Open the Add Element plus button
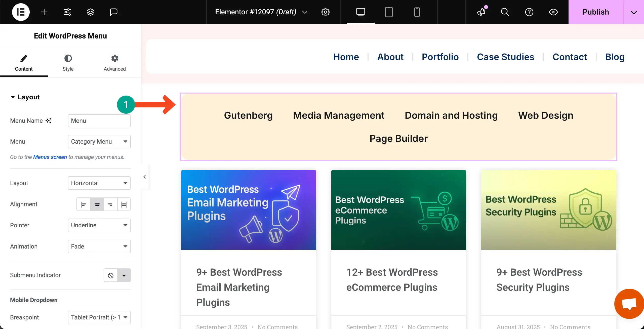This screenshot has width=644, height=329. 44,12
